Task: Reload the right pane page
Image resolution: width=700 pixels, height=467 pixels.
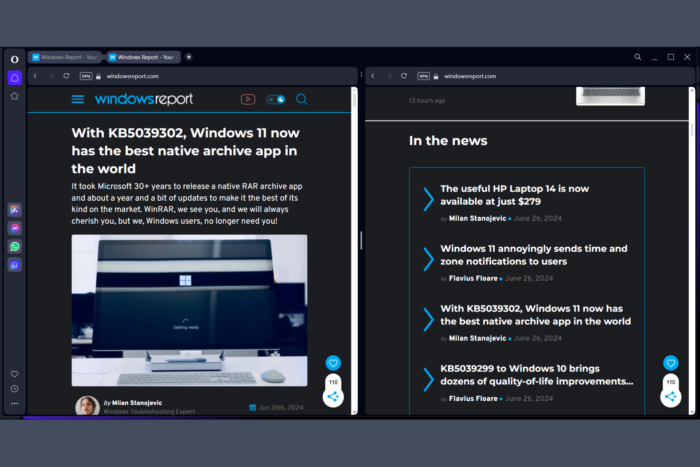Action: [x=404, y=76]
